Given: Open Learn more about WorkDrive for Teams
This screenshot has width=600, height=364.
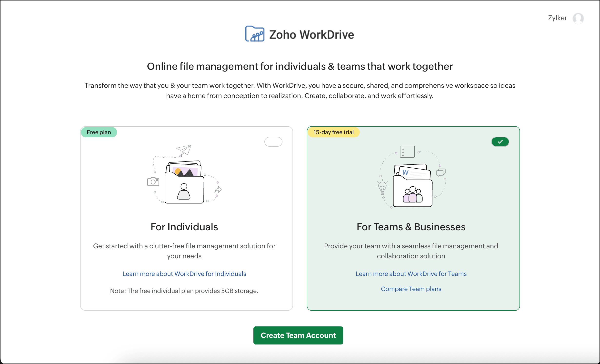Looking at the screenshot, I should pos(411,274).
